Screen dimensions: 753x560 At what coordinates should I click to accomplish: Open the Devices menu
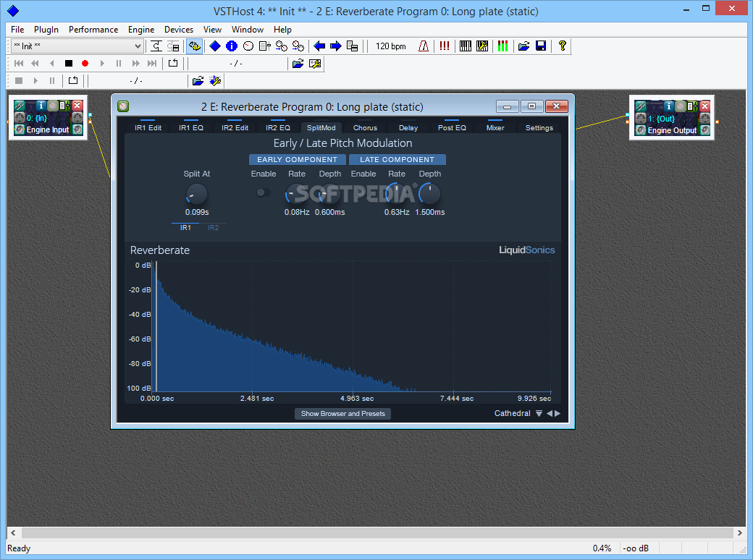coord(179,29)
